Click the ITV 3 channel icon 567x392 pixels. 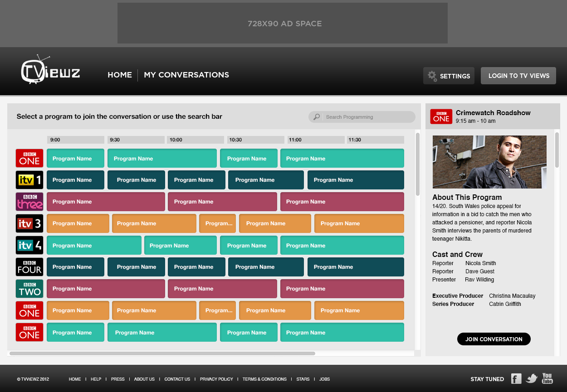coord(29,223)
